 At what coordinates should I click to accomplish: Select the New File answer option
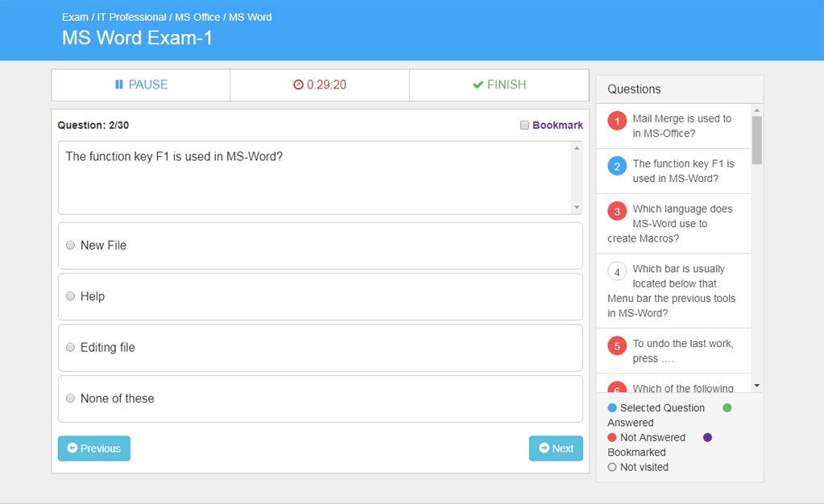coord(320,246)
